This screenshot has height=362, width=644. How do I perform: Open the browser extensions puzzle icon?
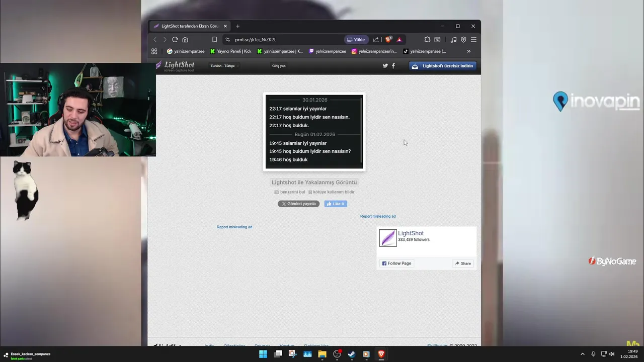point(428,40)
